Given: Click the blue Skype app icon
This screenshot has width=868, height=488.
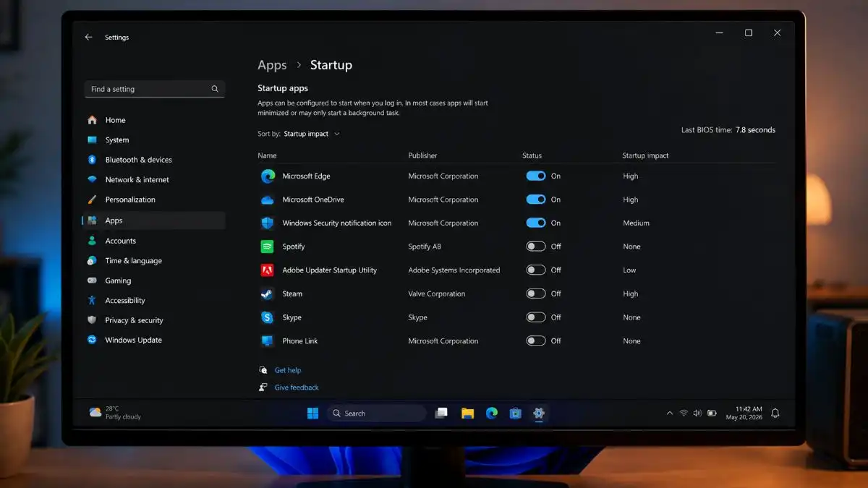Looking at the screenshot, I should 268,317.
